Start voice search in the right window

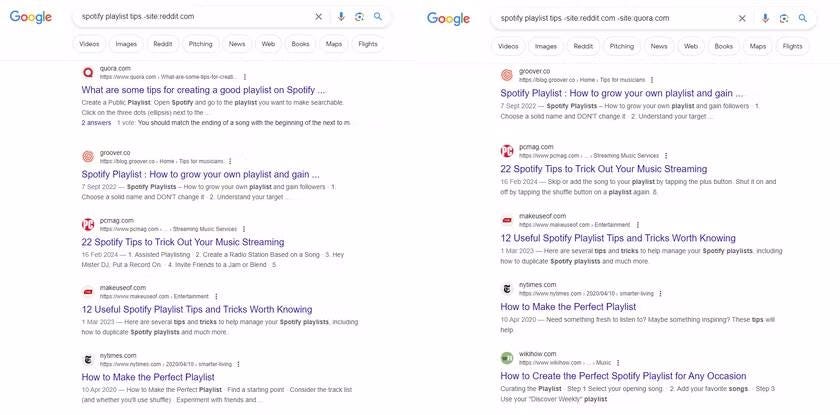[765, 19]
